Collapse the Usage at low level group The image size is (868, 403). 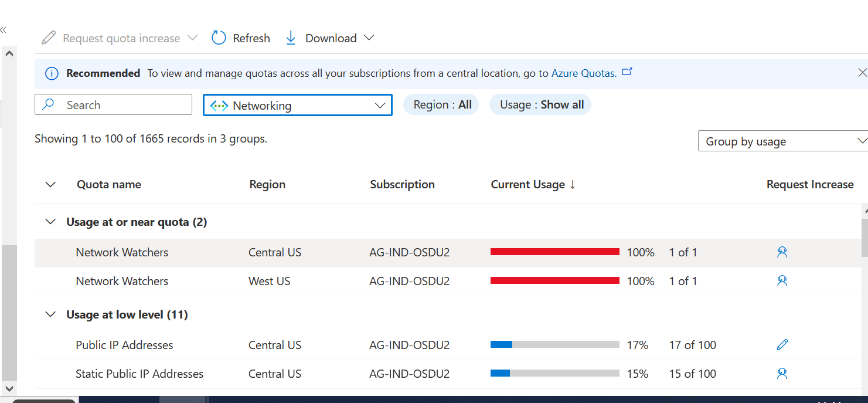pyautogui.click(x=51, y=314)
